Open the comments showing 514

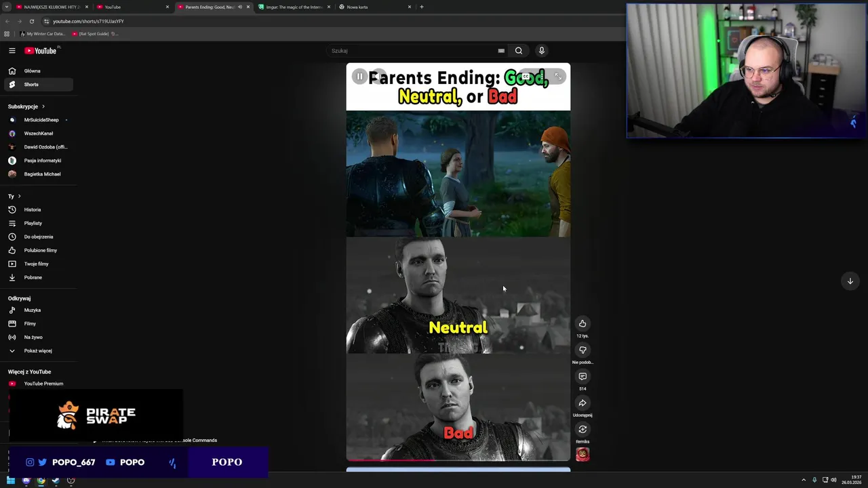(583, 376)
